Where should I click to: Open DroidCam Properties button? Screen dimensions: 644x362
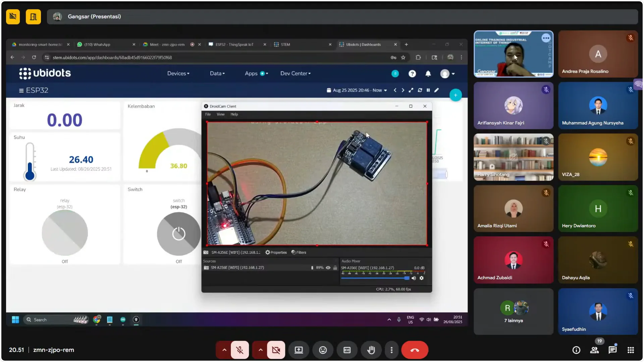click(276, 252)
